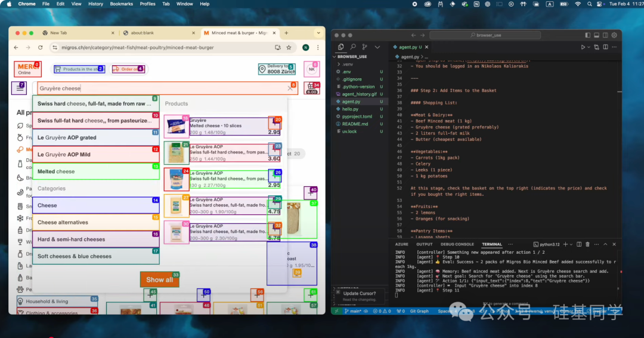The width and height of the screenshot is (644, 338).
Task: Open Source Control view in Cursor
Action: 365,47
